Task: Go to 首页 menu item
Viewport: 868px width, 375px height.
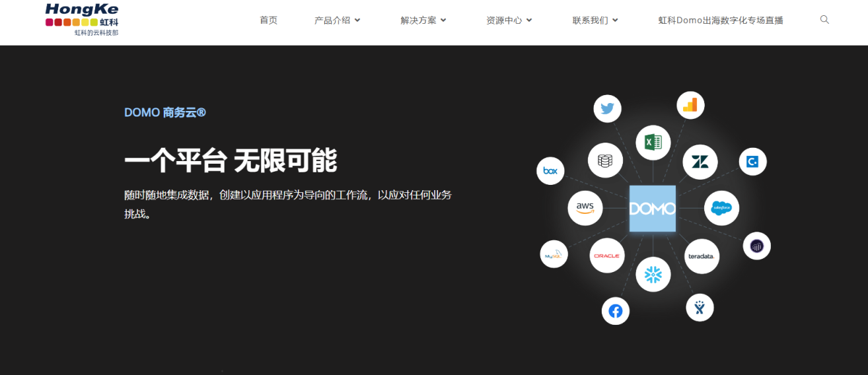Action: pos(268,20)
